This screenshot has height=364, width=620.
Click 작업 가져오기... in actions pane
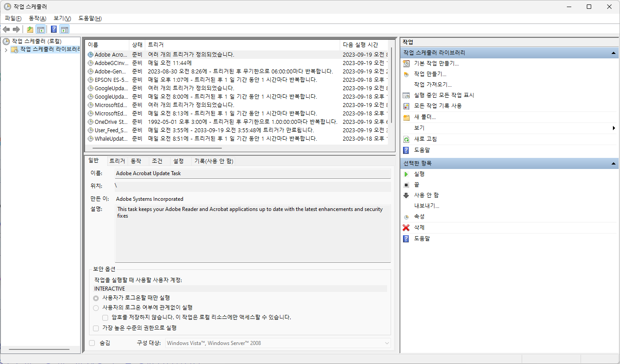[432, 84]
